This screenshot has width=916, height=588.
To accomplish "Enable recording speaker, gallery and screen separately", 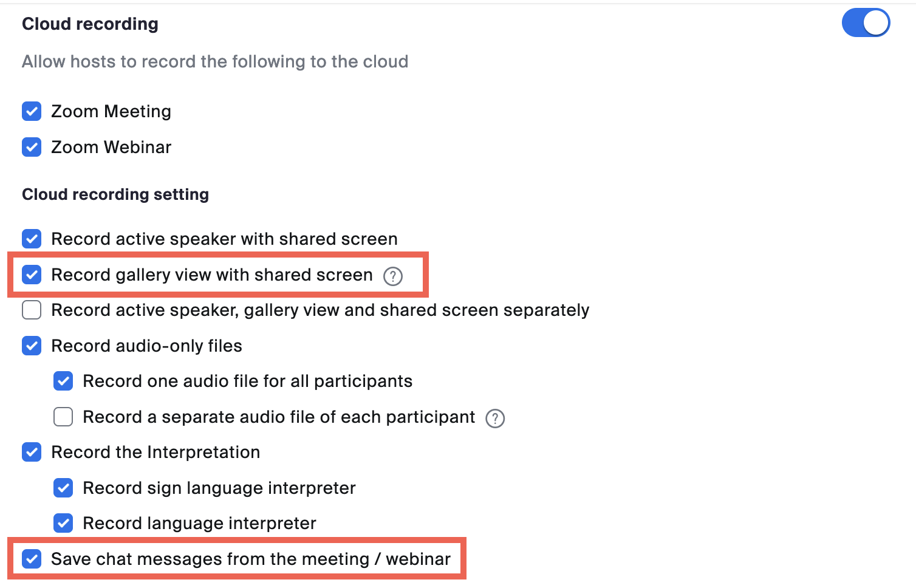I will coord(31,310).
